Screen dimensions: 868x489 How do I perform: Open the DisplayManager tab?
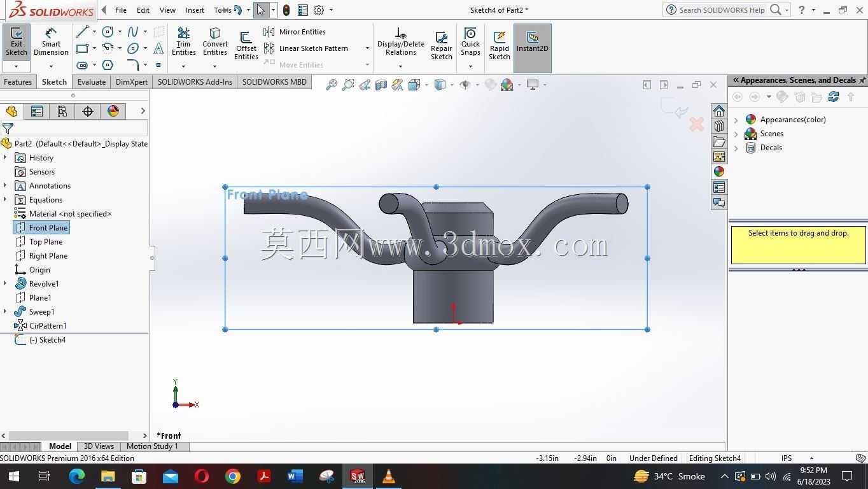coord(113,111)
